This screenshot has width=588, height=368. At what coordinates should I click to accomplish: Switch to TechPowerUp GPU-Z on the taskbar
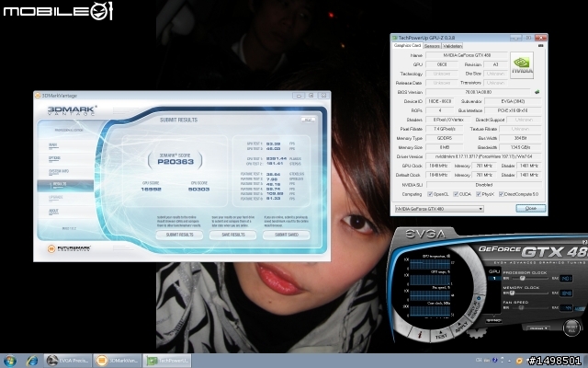tap(167, 361)
